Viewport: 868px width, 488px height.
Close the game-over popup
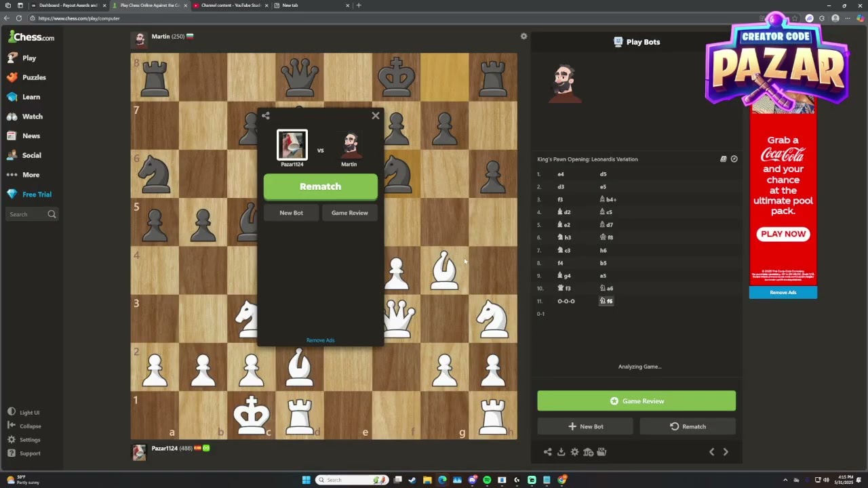pos(376,116)
